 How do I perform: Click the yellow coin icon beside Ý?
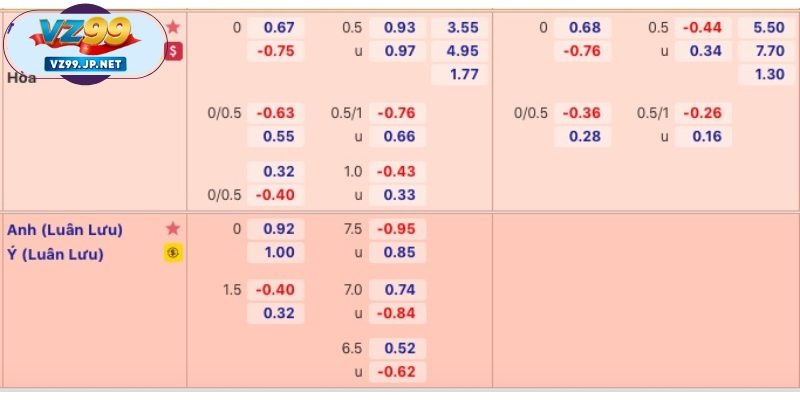click(174, 253)
